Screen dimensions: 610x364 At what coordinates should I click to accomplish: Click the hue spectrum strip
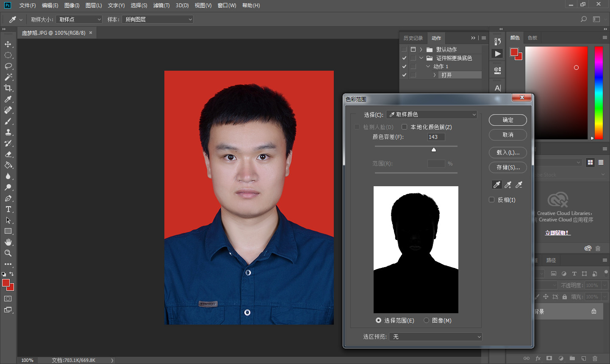[599, 93]
